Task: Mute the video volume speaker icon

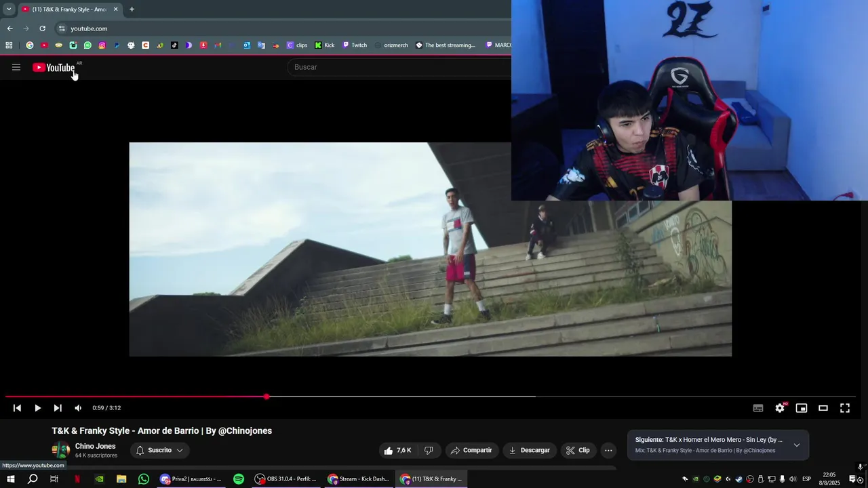Action: point(78,408)
